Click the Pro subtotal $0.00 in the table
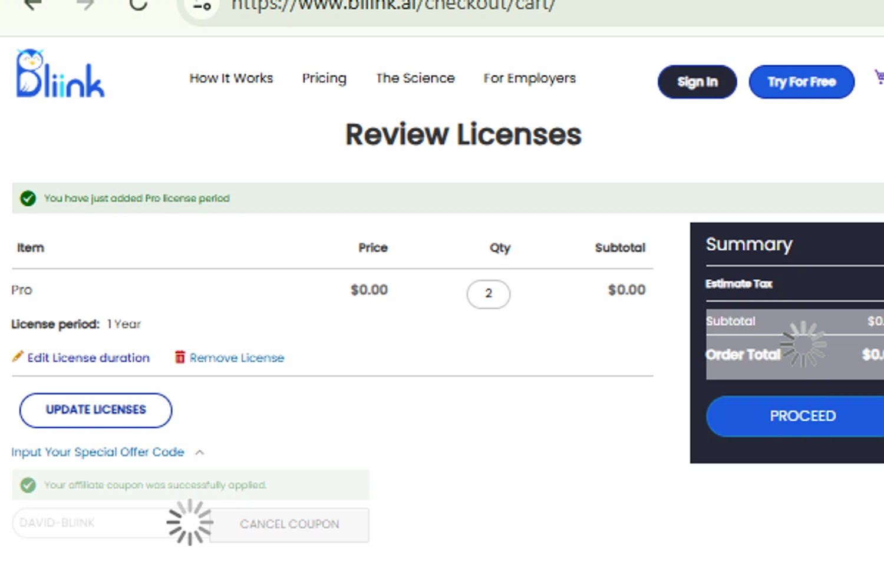The image size is (884, 588). click(626, 290)
